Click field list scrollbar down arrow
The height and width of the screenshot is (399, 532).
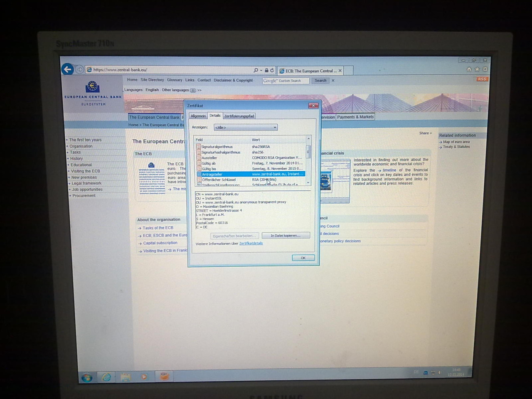pos(308,182)
